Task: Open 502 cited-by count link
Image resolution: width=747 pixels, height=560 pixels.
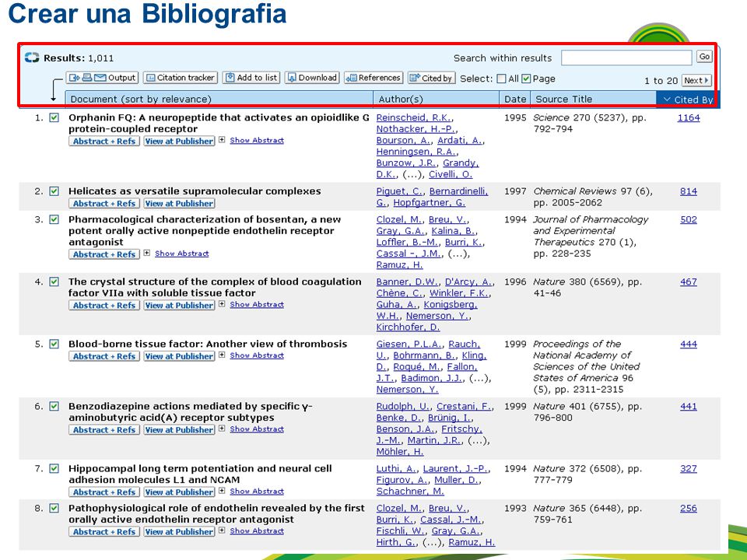Action: tap(689, 219)
